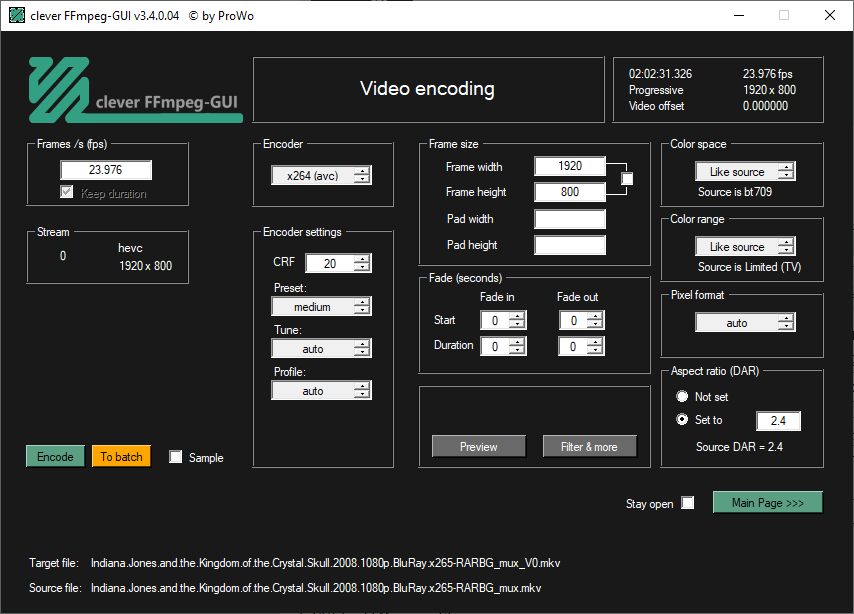The image size is (854, 614).
Task: Click the Frame width field
Action: click(x=570, y=166)
